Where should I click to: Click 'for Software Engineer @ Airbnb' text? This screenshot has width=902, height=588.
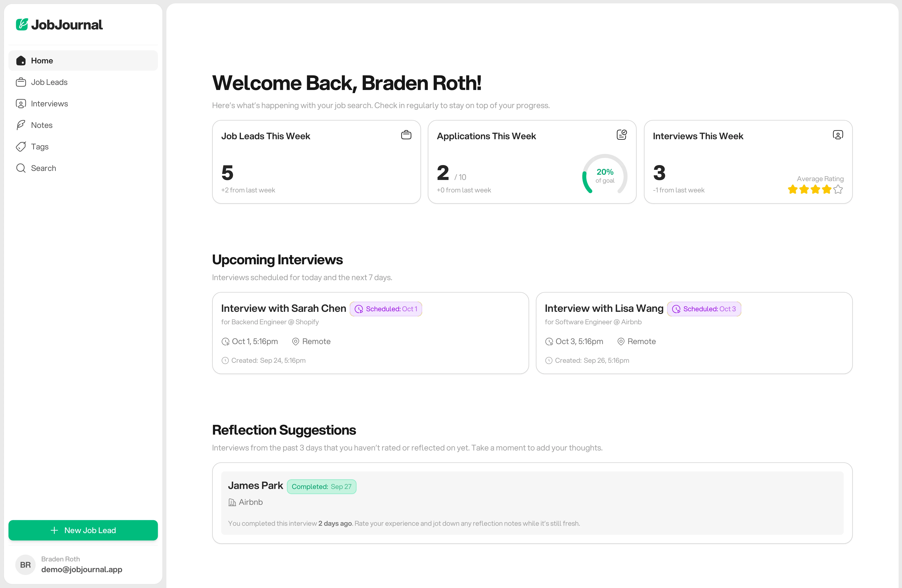click(x=593, y=322)
